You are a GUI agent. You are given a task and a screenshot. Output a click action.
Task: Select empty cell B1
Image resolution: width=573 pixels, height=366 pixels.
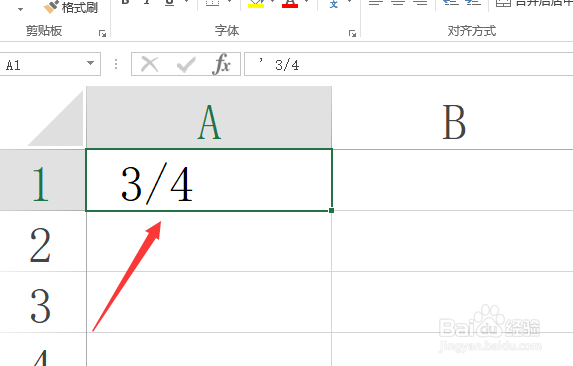point(453,180)
